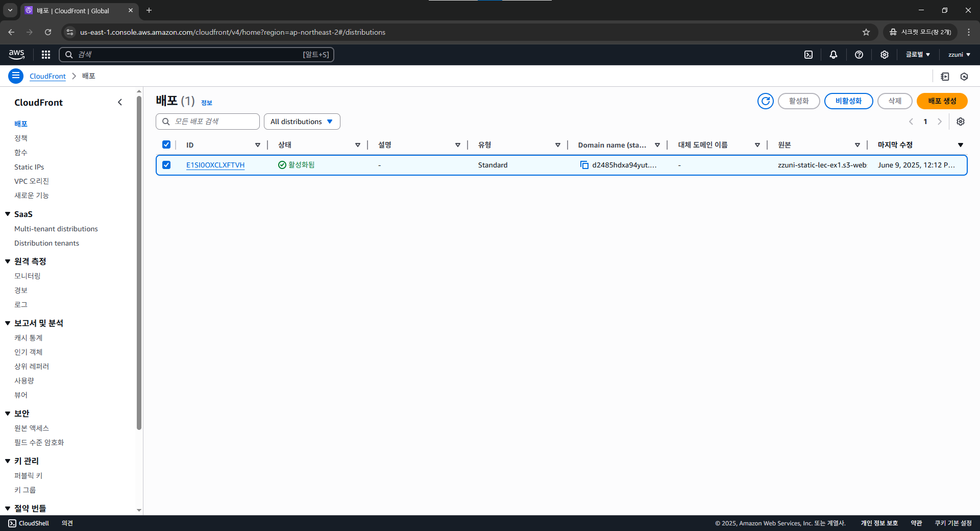Click the AWS logo home icon
Image resolution: width=980 pixels, height=531 pixels.
16,55
